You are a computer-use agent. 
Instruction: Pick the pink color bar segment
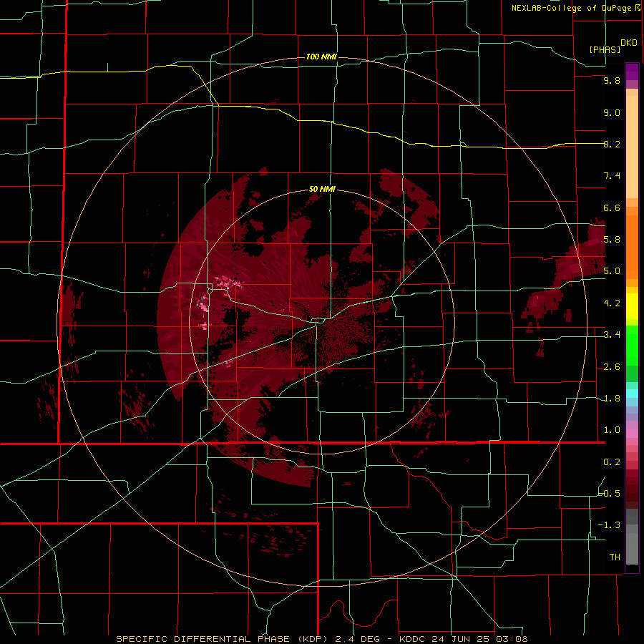(x=632, y=434)
